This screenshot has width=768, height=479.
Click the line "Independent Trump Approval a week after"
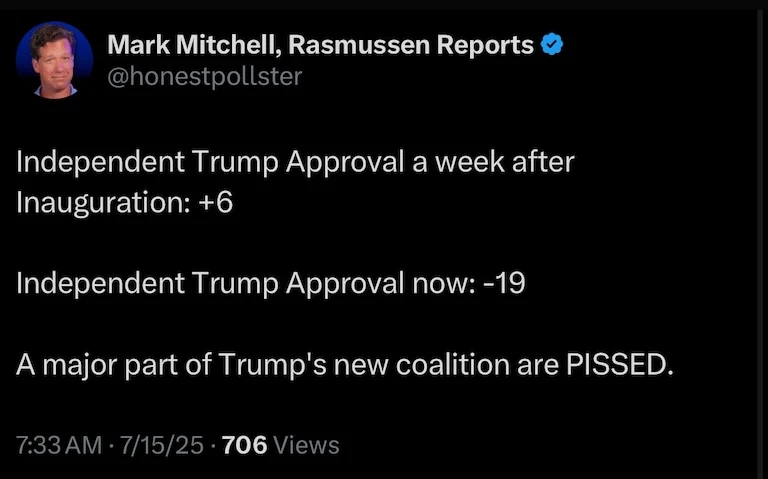pos(295,162)
